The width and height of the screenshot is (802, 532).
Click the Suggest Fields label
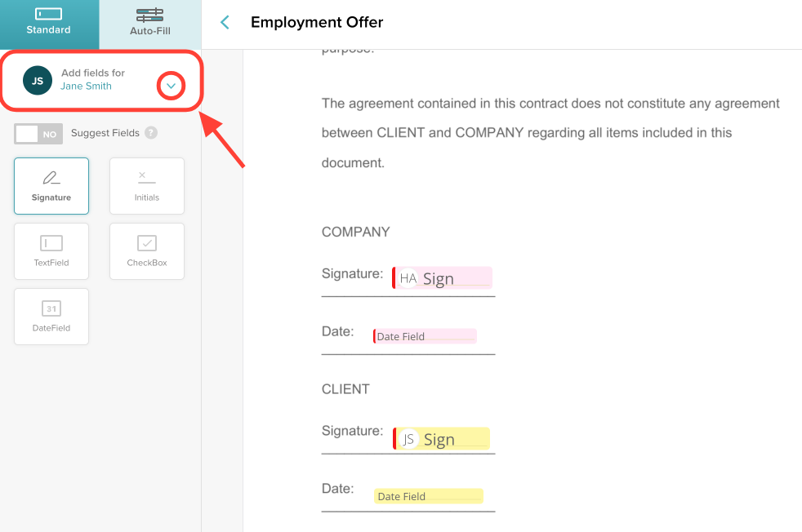click(x=105, y=133)
